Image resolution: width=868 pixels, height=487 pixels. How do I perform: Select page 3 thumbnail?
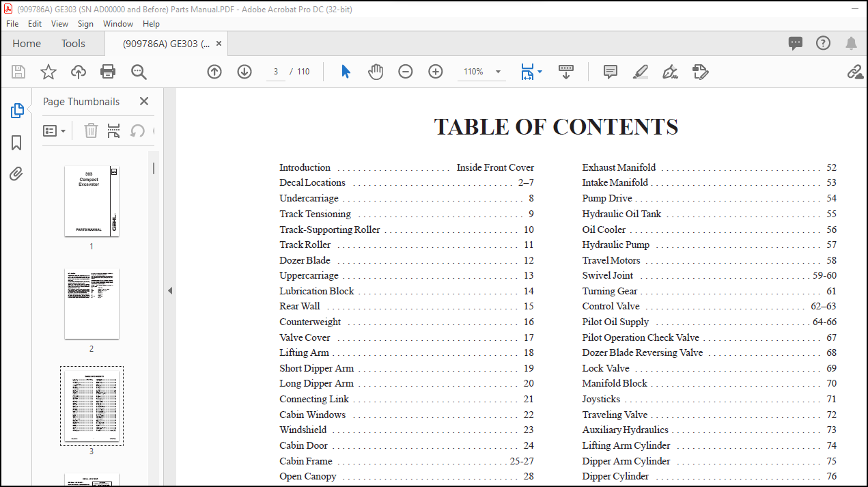(x=92, y=406)
